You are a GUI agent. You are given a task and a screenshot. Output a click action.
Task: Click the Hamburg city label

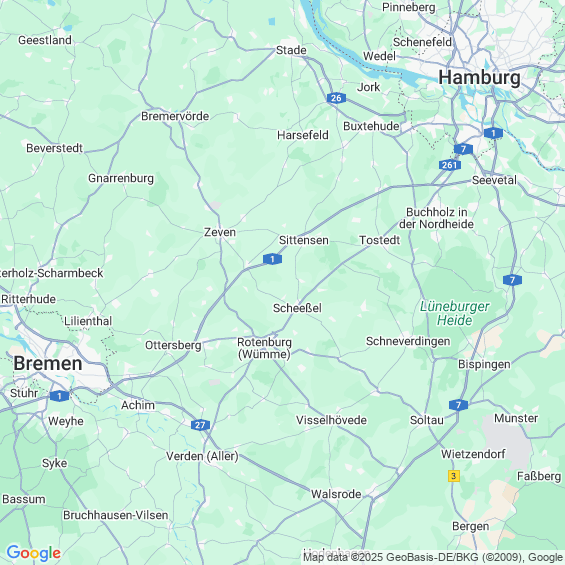(479, 78)
